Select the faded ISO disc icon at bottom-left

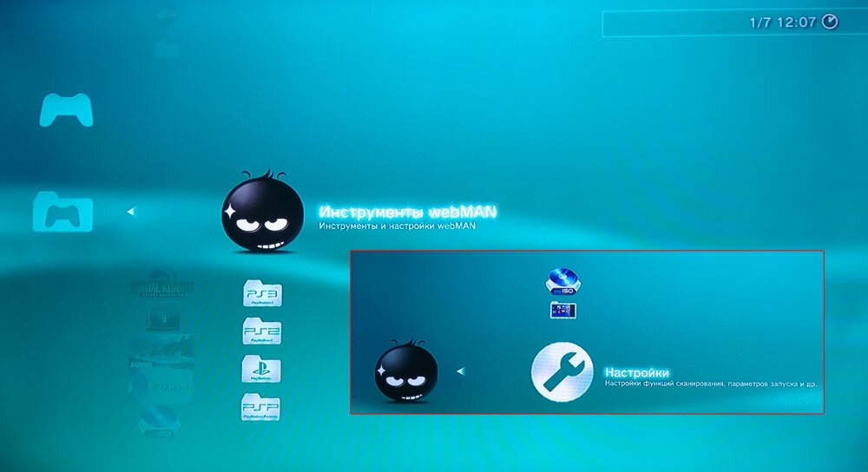tap(161, 423)
